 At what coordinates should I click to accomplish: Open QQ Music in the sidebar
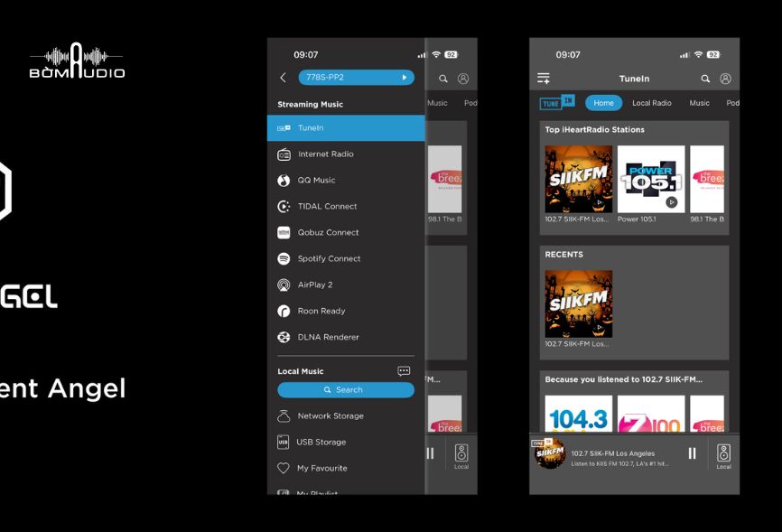(x=346, y=180)
